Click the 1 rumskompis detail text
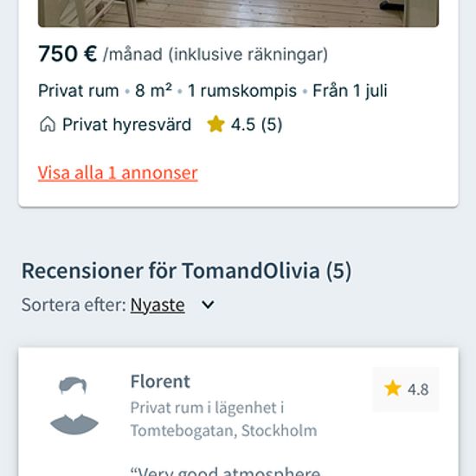The height and width of the screenshot is (476, 476). tap(242, 91)
